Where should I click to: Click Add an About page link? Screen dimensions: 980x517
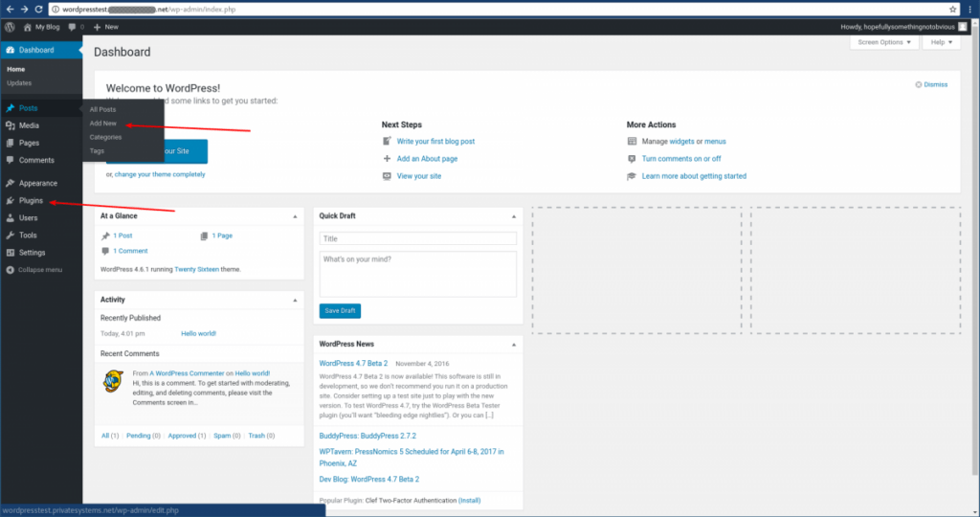[x=427, y=159]
